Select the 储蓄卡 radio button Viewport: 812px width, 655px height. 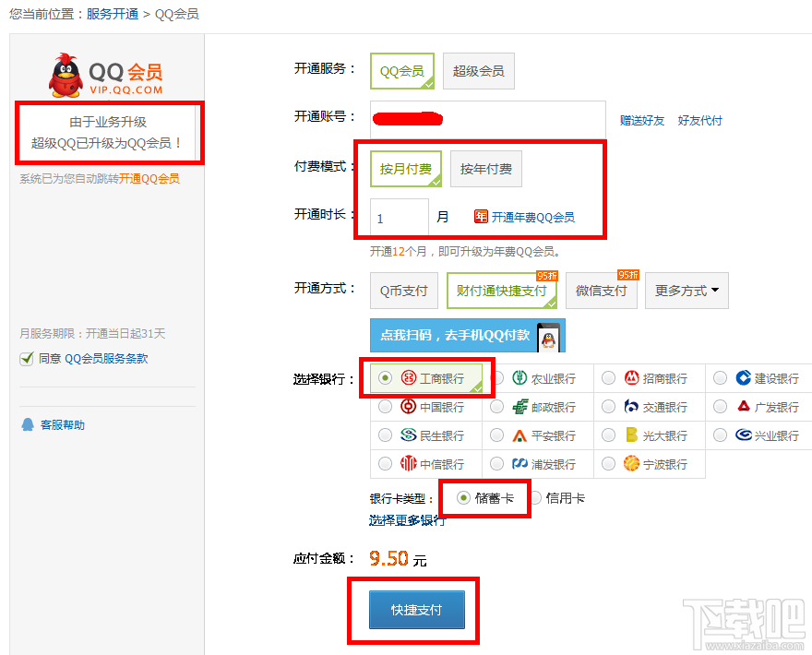click(461, 497)
